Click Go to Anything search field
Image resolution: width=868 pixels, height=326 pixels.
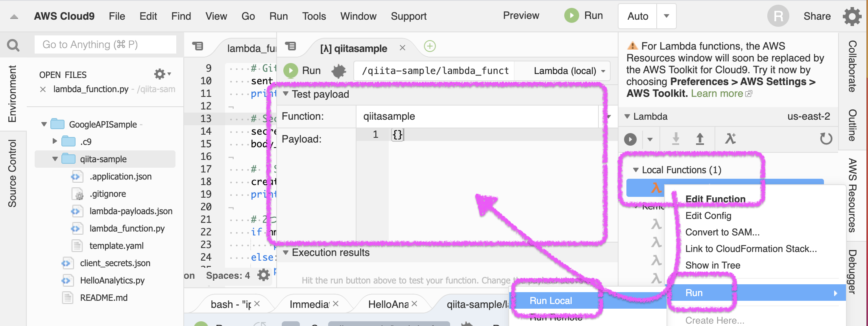(x=105, y=44)
